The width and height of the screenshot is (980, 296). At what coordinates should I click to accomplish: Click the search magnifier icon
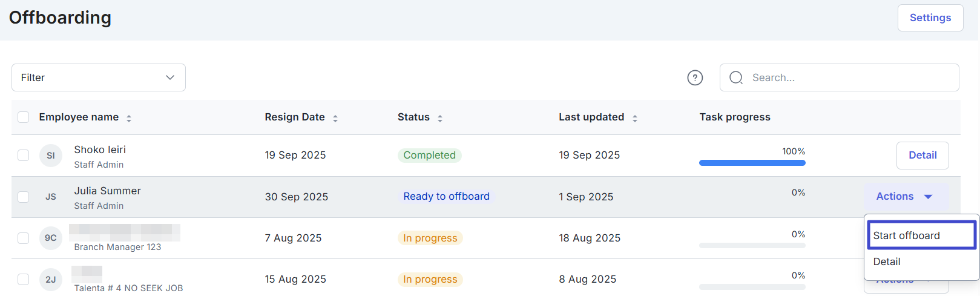736,77
